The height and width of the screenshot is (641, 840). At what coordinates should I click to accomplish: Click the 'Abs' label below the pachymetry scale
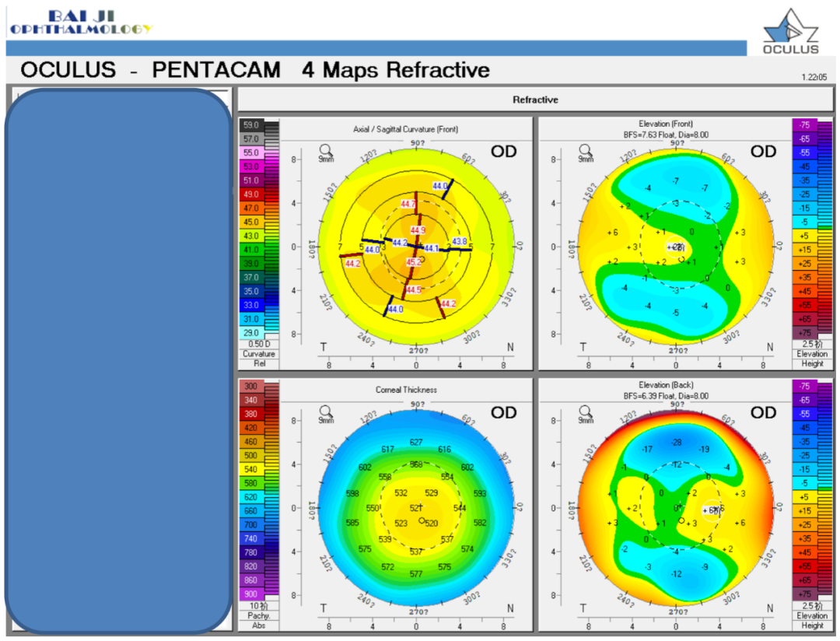258,625
